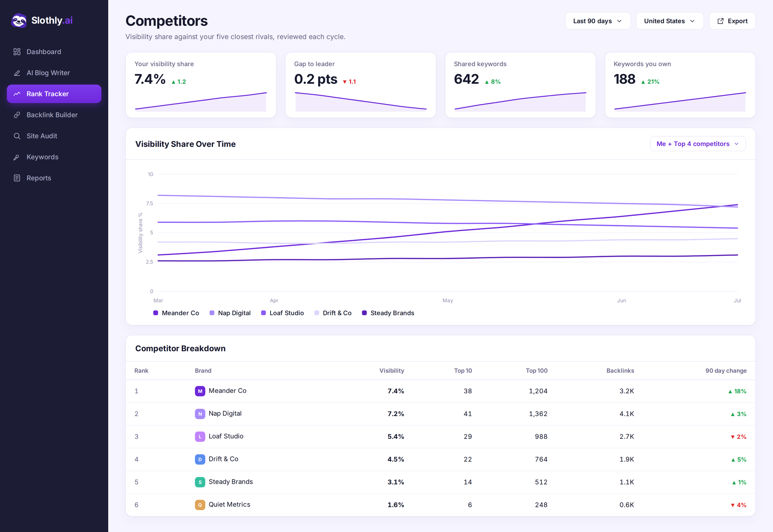Click the Export arrow icon
773x532 pixels.
tap(720, 21)
